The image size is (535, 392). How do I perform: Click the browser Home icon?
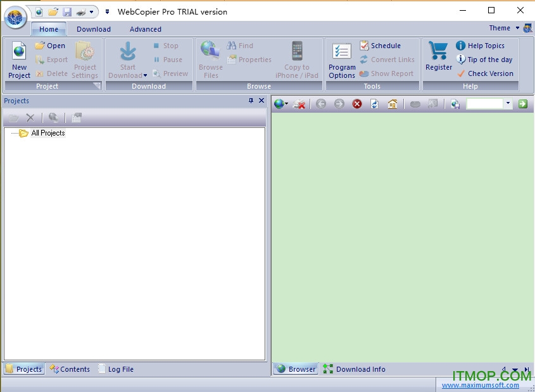coord(393,104)
